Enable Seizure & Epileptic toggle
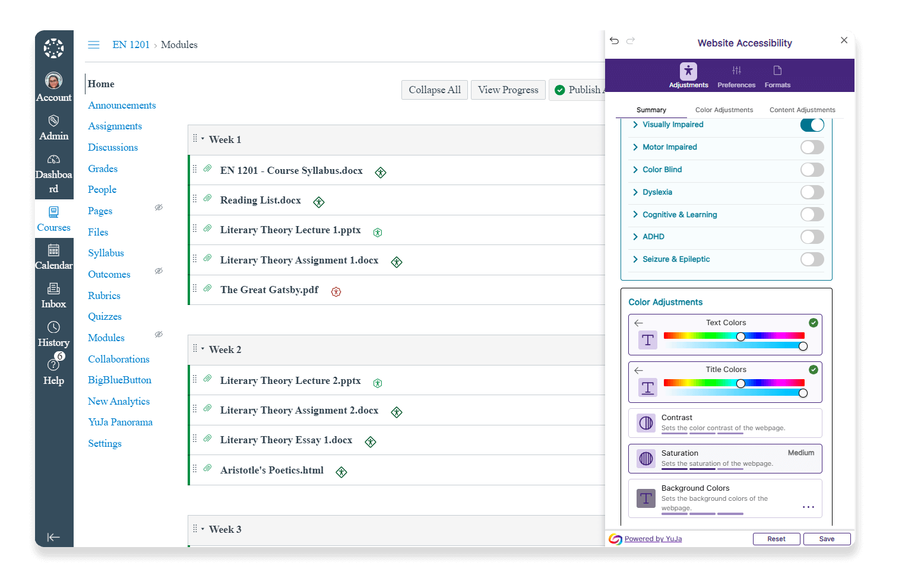Screen dimensions: 902x588 pos(812,259)
